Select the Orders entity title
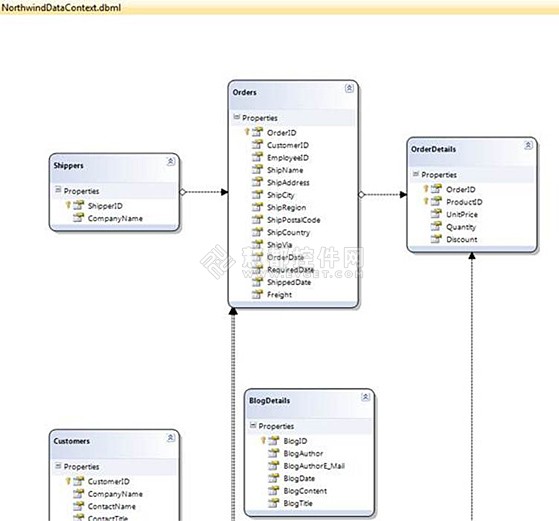 coord(245,92)
